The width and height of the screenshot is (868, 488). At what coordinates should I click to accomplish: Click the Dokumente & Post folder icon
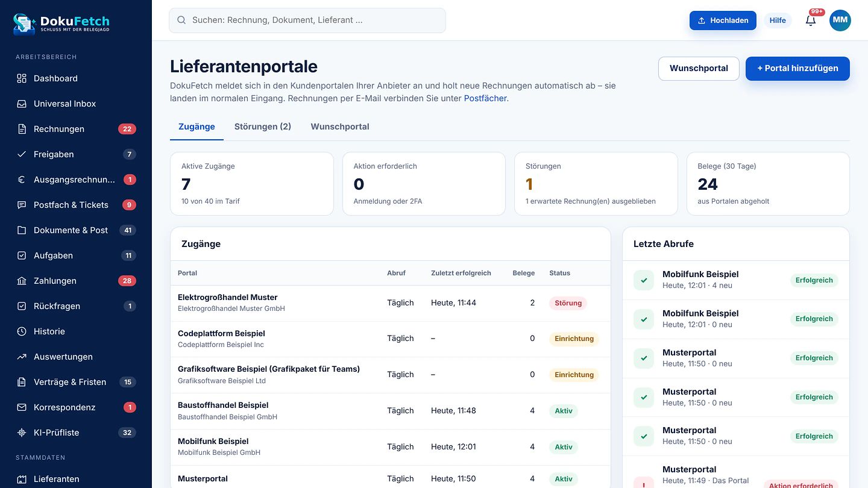point(22,230)
